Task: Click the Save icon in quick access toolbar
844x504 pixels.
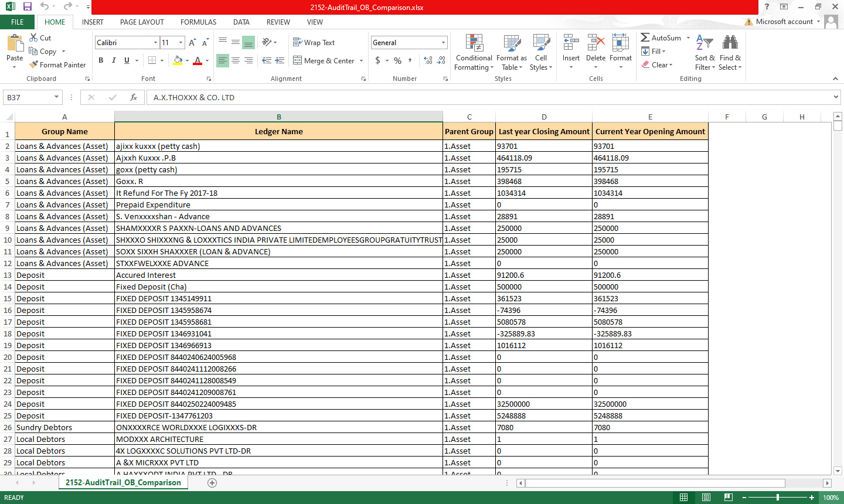Action: 27,7
